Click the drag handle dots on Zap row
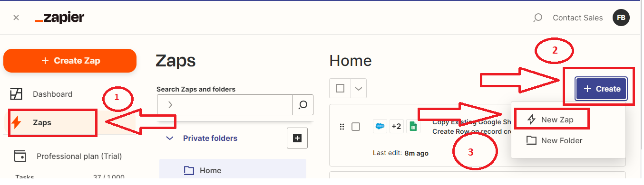 click(342, 127)
